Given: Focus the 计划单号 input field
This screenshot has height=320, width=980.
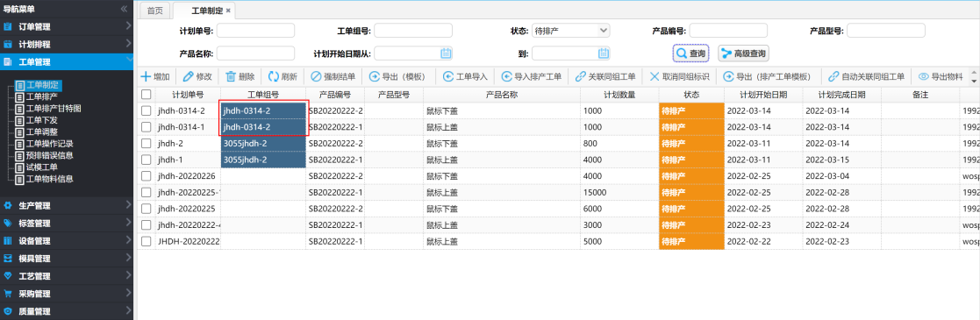Looking at the screenshot, I should coord(255,30).
